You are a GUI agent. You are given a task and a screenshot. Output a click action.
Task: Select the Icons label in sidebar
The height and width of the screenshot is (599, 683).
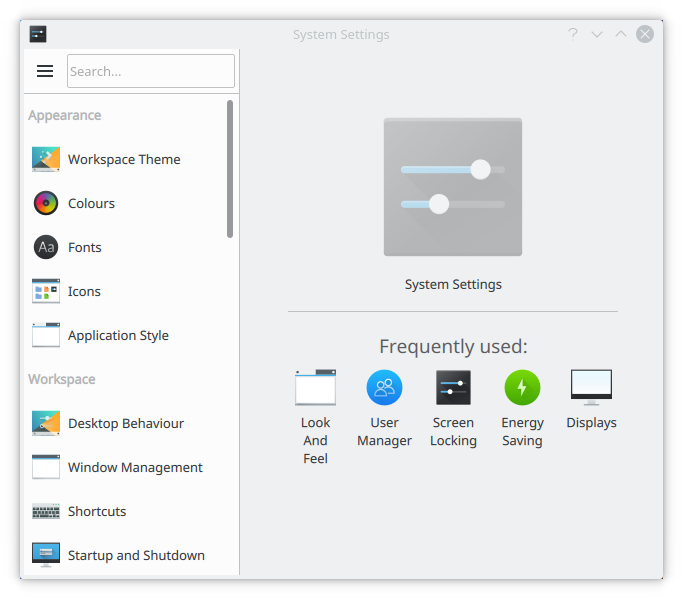[84, 291]
